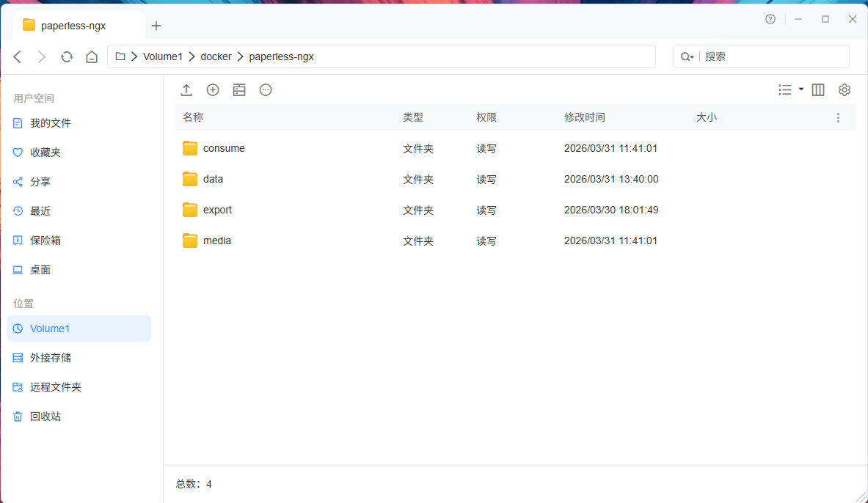Viewport: 868px width, 503px height.
Task: Open 外接存储 external storage in sidebar
Action: coord(79,358)
